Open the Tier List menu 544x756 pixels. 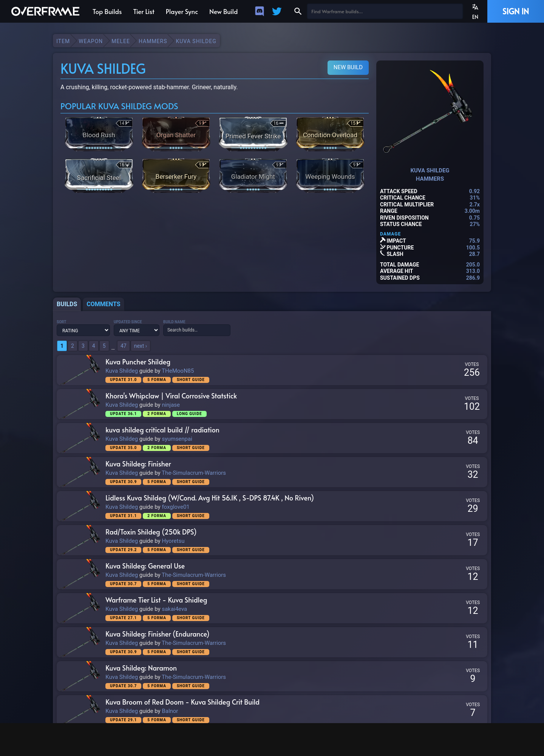click(x=144, y=12)
